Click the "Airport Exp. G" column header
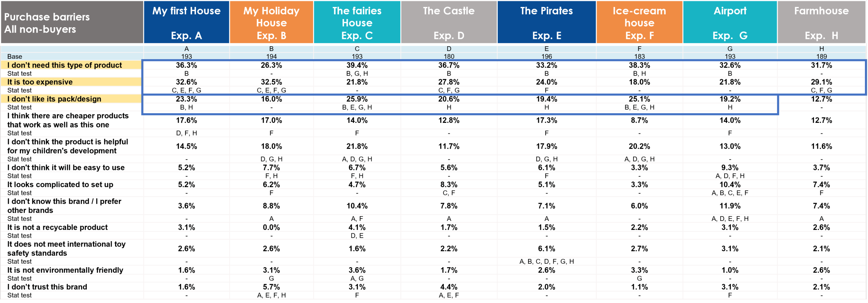This screenshot has width=868, height=303. point(730,22)
